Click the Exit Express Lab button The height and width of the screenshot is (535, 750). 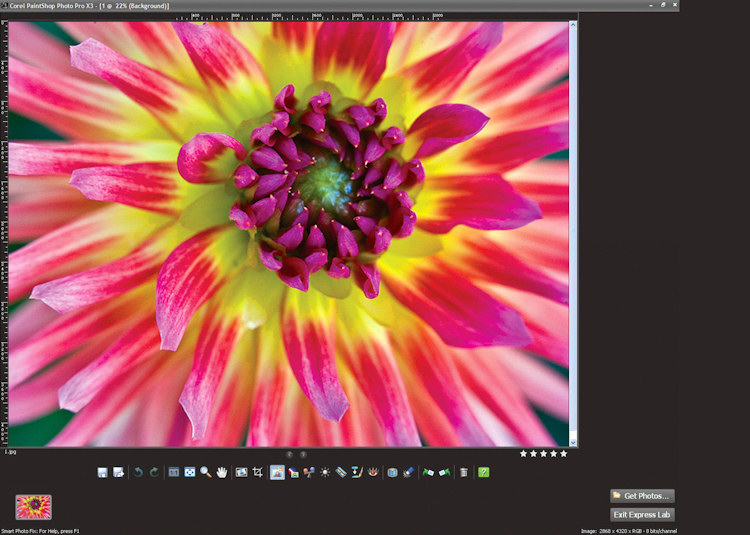click(642, 514)
